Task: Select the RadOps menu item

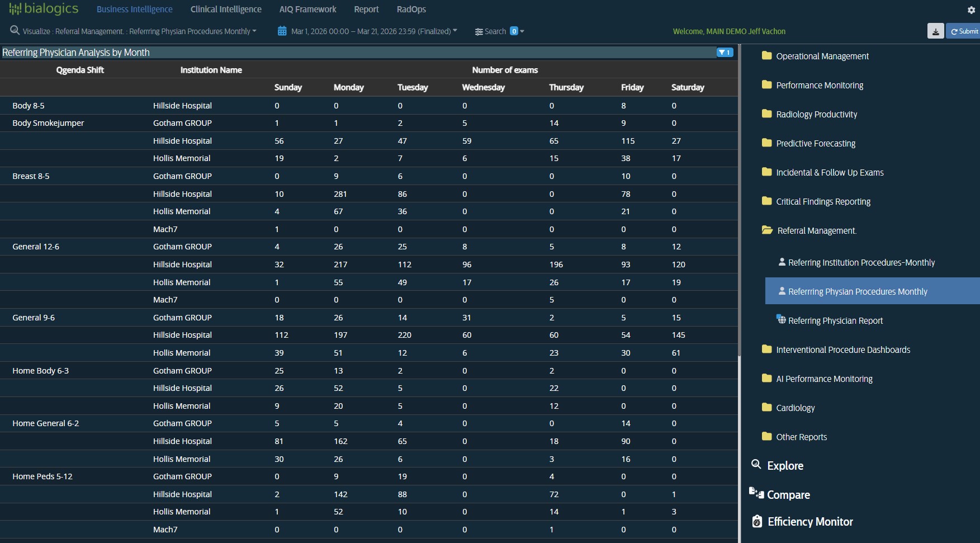Action: (411, 9)
